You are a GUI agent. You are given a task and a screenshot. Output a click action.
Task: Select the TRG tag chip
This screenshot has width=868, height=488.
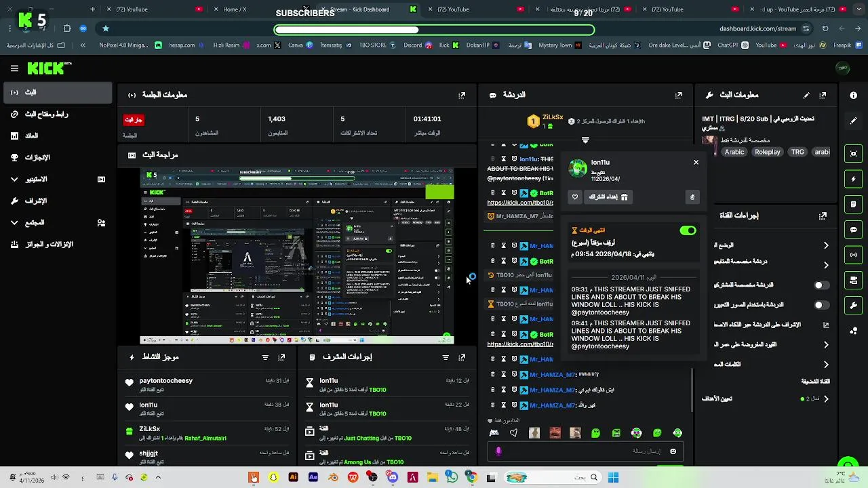[797, 152]
